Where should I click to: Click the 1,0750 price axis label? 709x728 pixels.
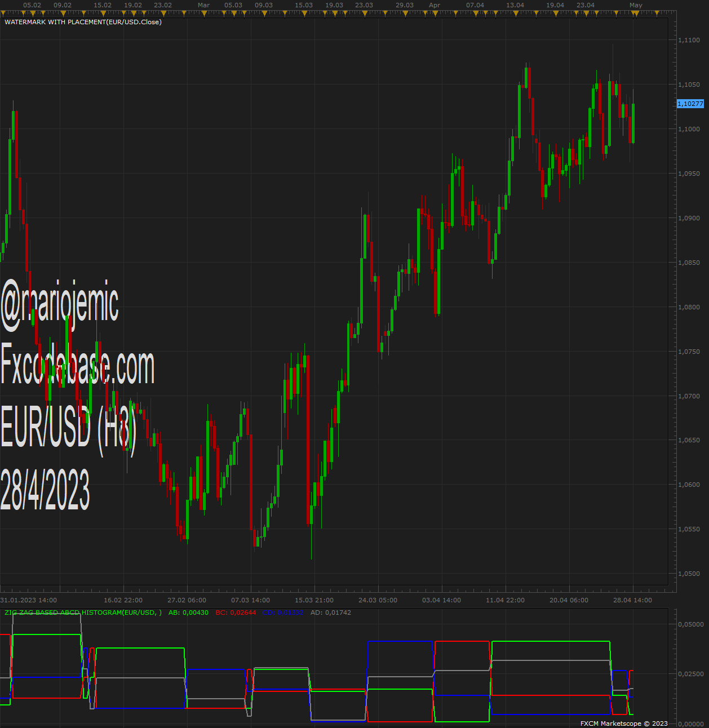[689, 352]
